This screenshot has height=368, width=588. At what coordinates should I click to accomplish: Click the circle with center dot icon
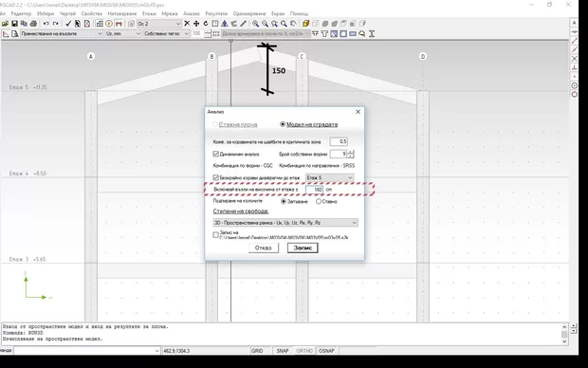pyautogui.click(x=574, y=85)
